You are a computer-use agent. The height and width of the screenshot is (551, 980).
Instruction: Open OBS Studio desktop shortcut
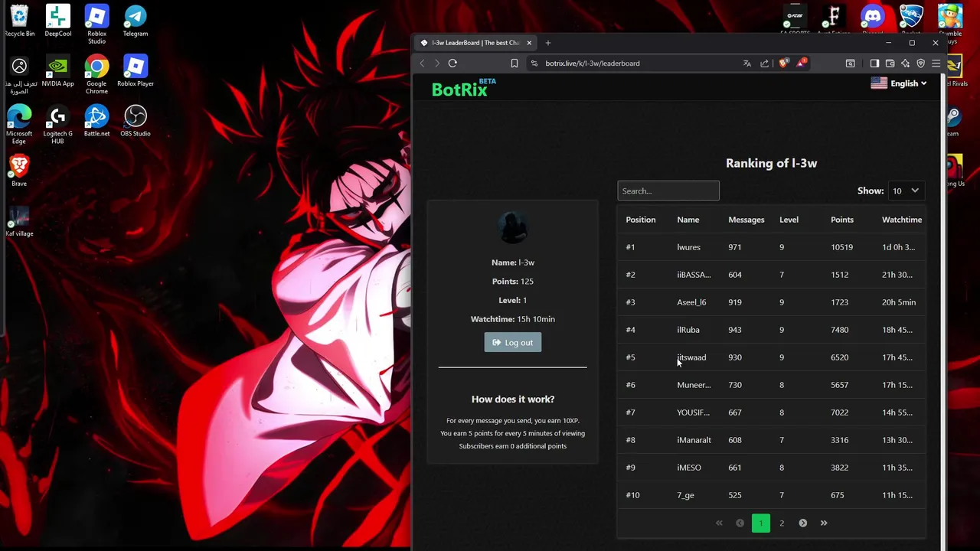pos(136,121)
